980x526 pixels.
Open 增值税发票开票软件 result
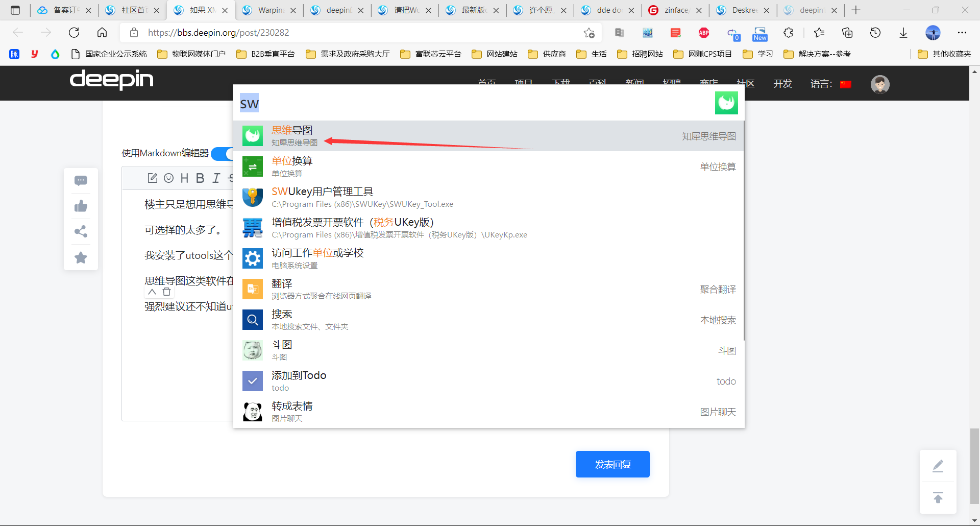click(x=488, y=228)
